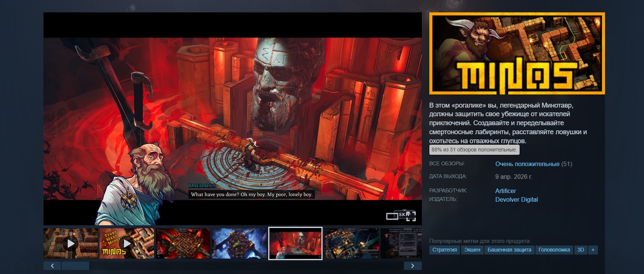
Task: Open the 'Очень положительные' reviews link
Action: click(528, 164)
